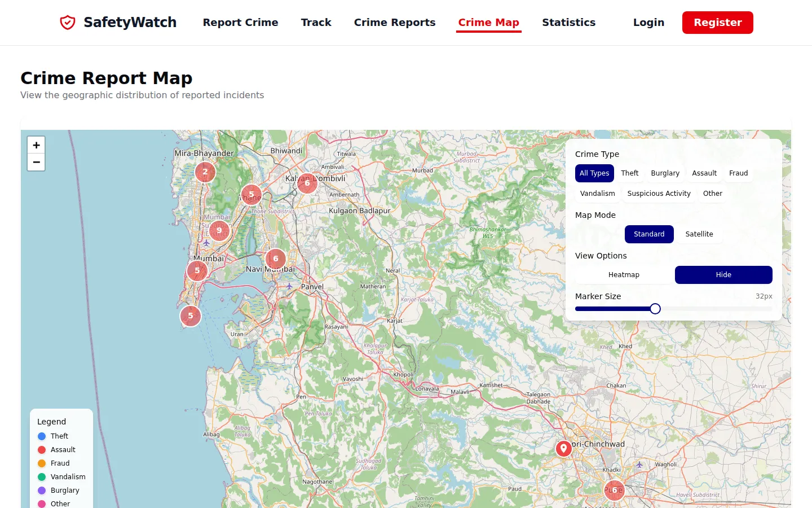This screenshot has width=812, height=508.
Task: Filter the map by Vandalism
Action: 598,194
